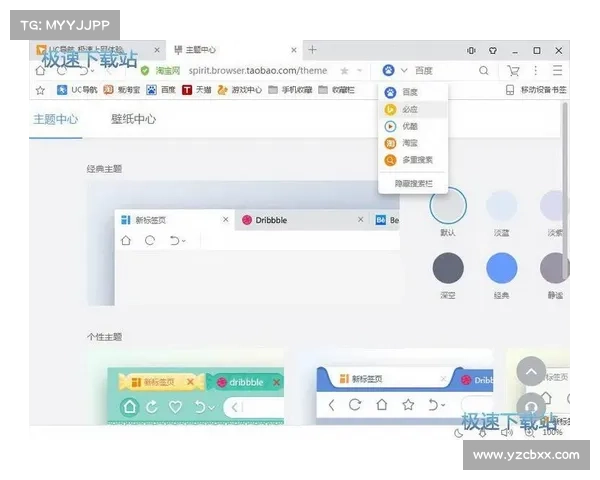Toggle sound with the status bar speaker icon

507,433
